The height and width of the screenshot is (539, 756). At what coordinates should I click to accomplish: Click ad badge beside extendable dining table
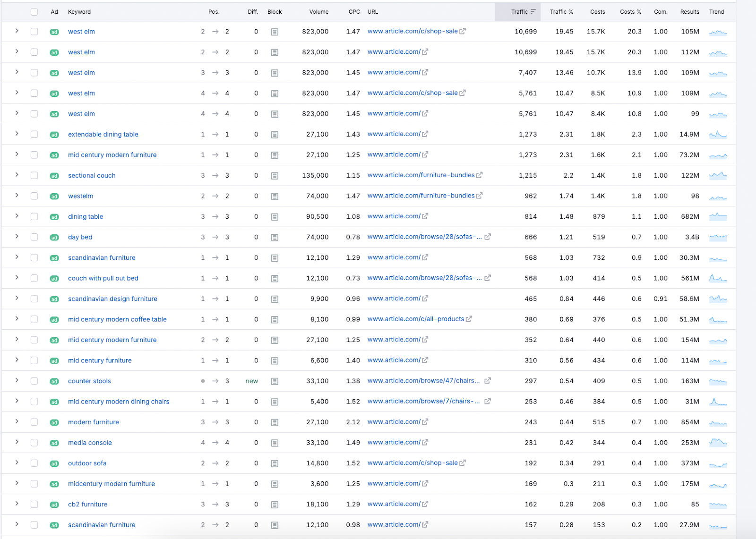point(54,135)
